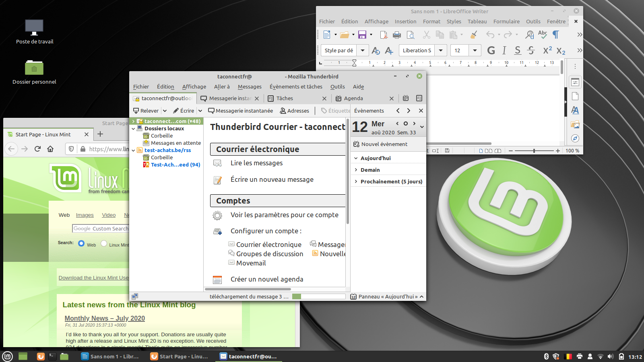
Task: Toggle formatting marks pilcrow icon
Action: click(x=556, y=35)
